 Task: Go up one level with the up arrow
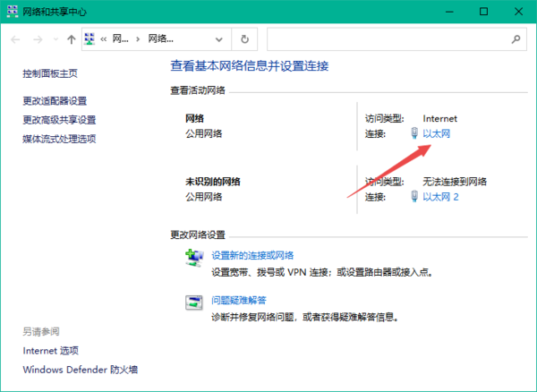point(72,39)
